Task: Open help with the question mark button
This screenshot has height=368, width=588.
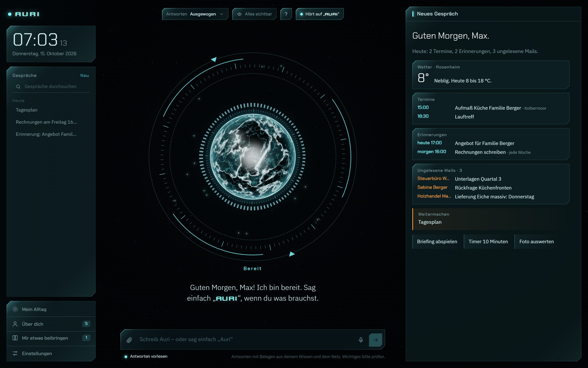Action: [x=286, y=14]
